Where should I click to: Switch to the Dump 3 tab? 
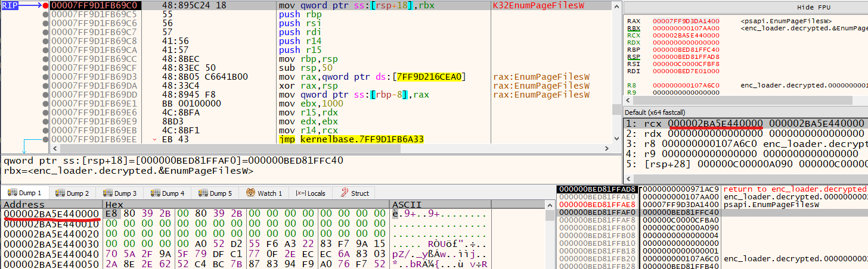tap(120, 193)
